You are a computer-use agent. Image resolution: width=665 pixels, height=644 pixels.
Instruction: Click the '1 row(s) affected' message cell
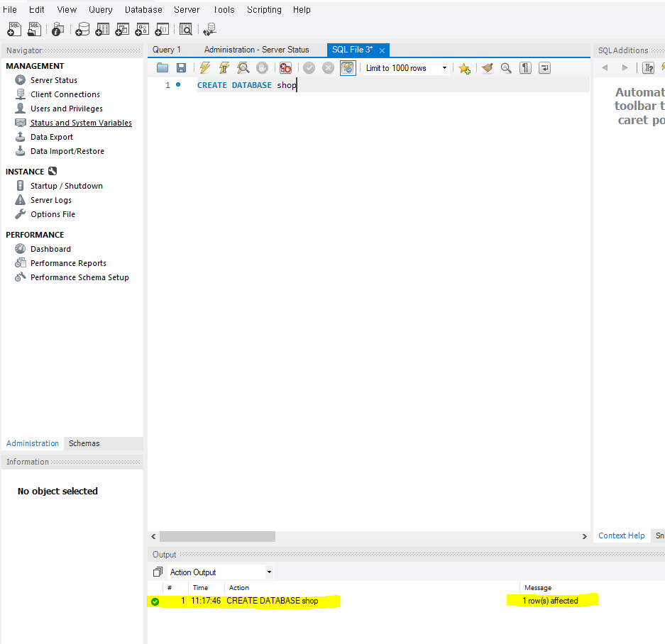tap(551, 601)
